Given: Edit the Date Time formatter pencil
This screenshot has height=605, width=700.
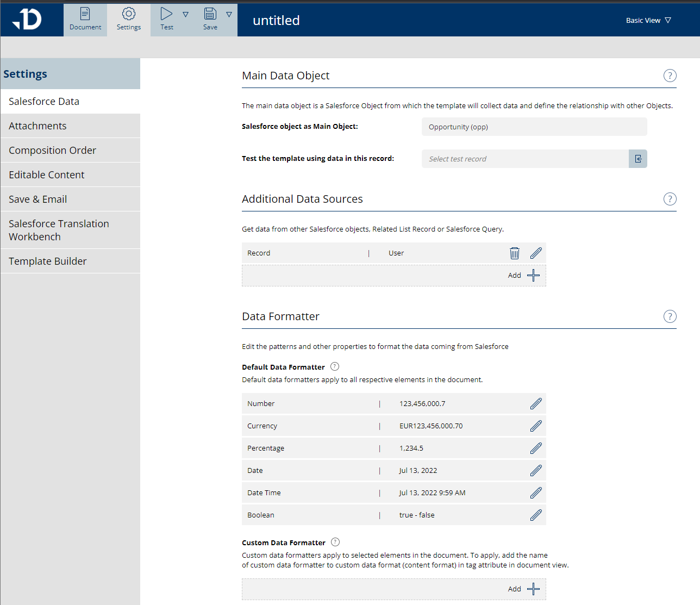Looking at the screenshot, I should [x=536, y=493].
